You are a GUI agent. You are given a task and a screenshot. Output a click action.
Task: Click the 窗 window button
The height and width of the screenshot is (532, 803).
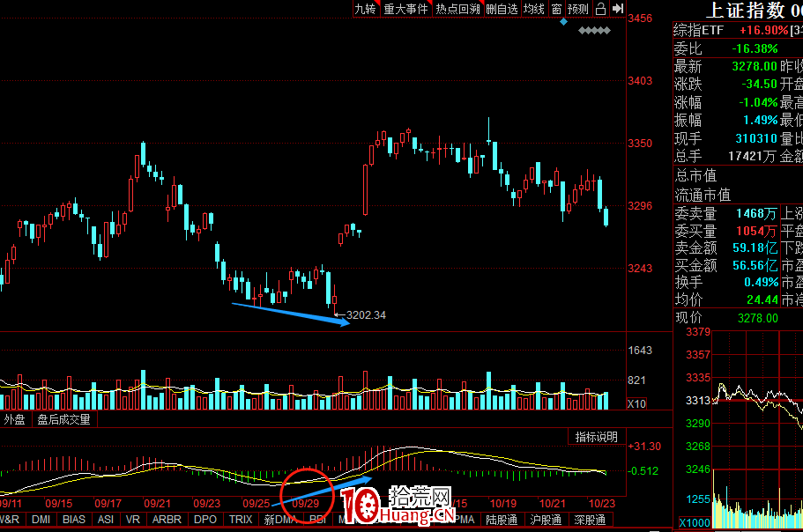(x=556, y=9)
